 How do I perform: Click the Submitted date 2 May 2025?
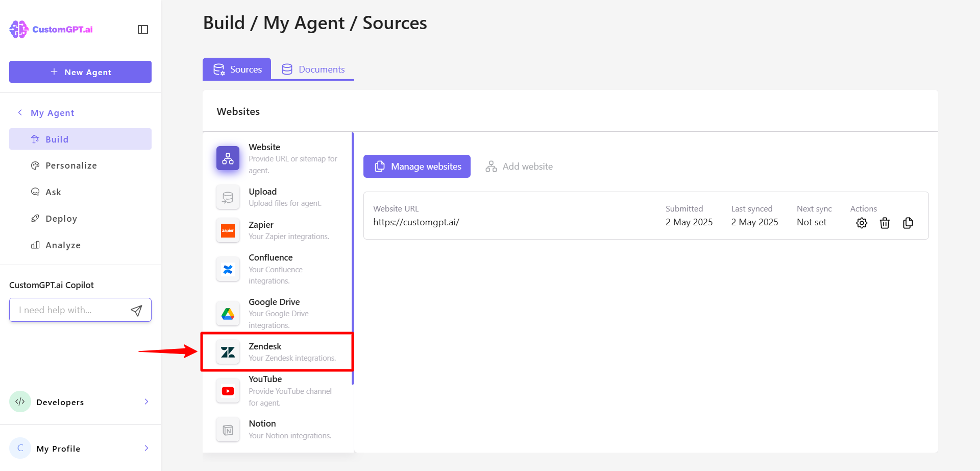point(689,222)
